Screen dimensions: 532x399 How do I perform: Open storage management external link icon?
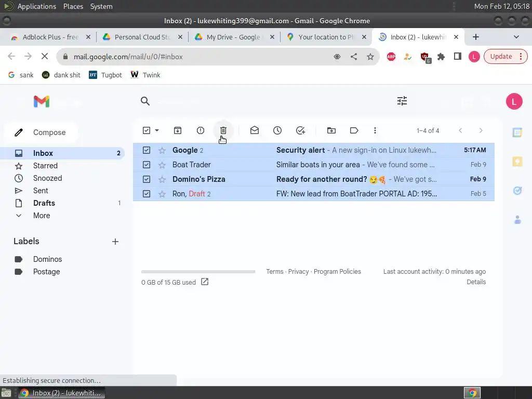205,282
